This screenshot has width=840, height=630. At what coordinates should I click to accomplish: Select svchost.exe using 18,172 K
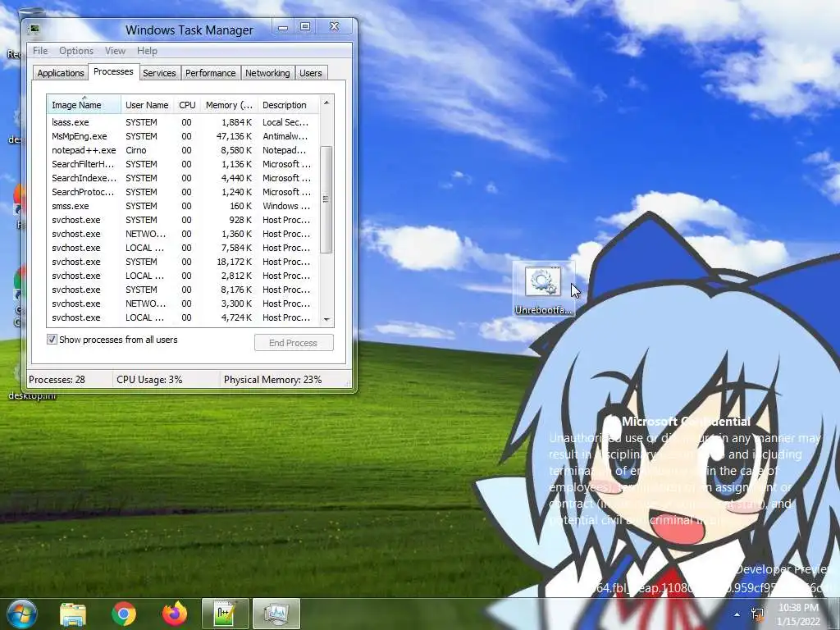[182, 262]
